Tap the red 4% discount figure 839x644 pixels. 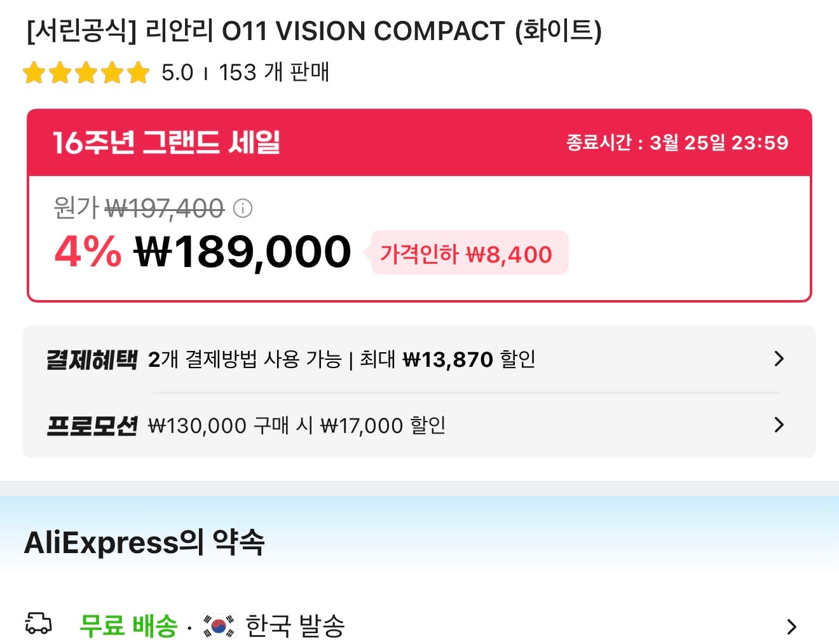(x=88, y=252)
